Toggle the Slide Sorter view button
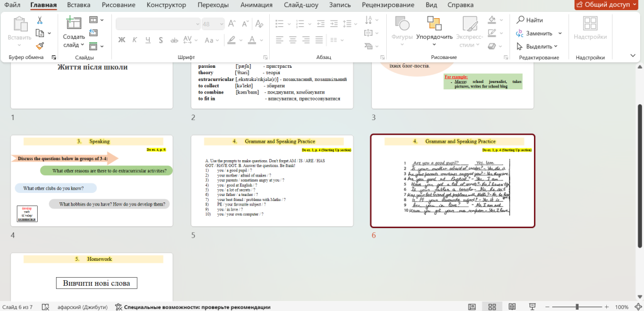 (492, 307)
